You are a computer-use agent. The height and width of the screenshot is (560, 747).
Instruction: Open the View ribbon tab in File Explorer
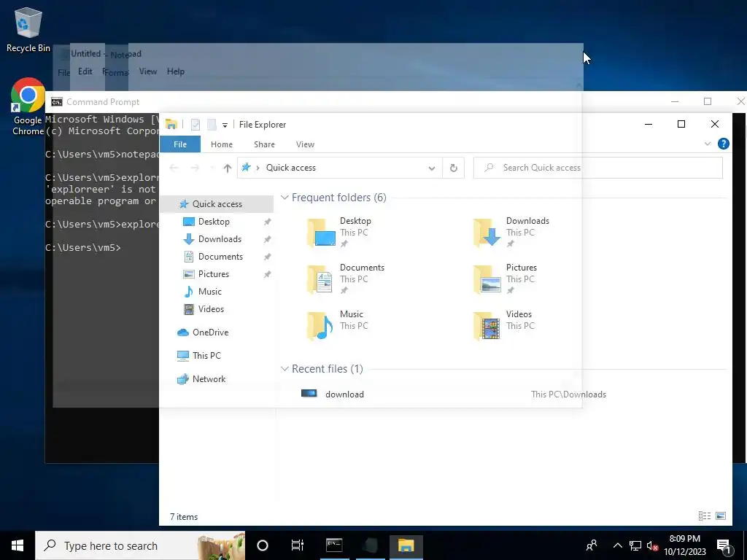point(305,144)
